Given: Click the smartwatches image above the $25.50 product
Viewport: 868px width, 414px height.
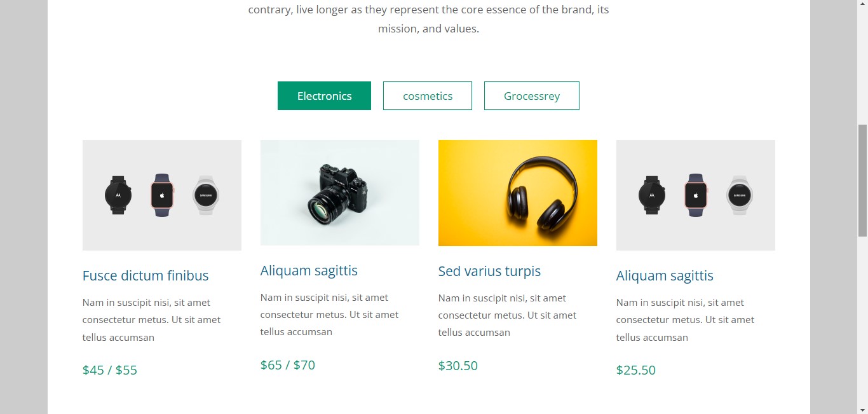Looking at the screenshot, I should [x=696, y=195].
